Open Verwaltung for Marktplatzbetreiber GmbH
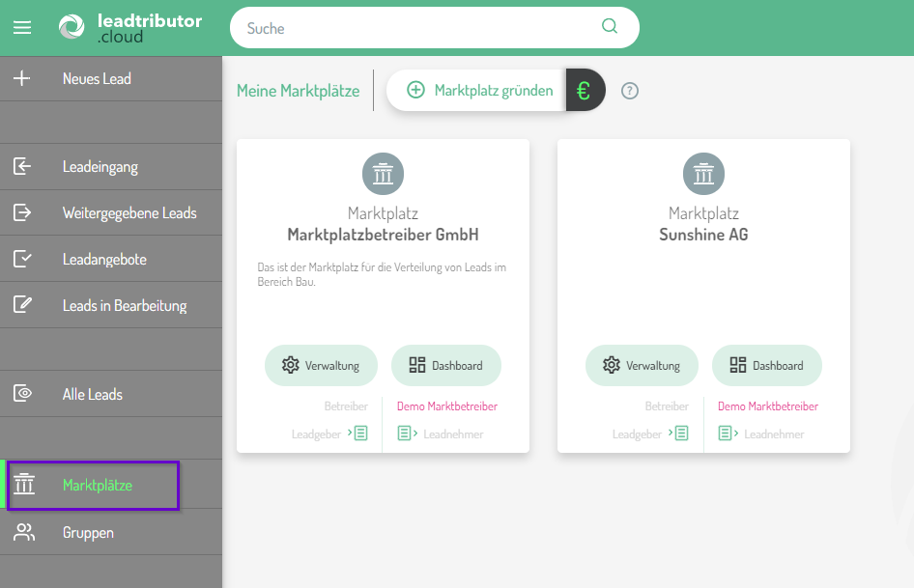The height and width of the screenshot is (588, 914). click(x=321, y=366)
